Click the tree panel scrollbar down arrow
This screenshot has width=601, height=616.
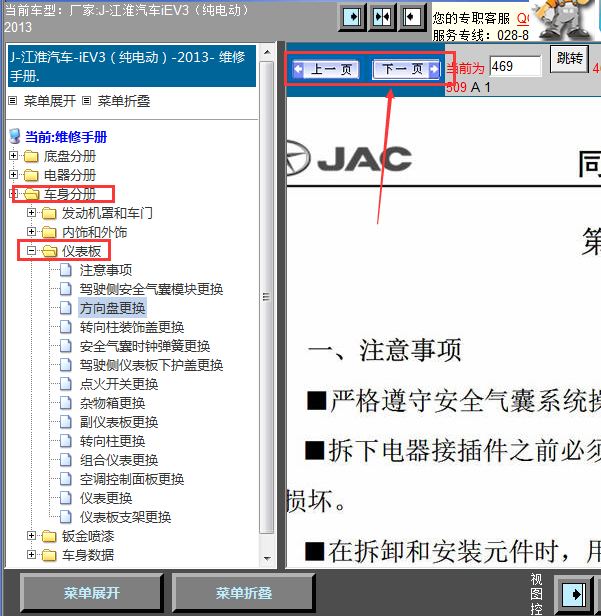pyautogui.click(x=267, y=559)
